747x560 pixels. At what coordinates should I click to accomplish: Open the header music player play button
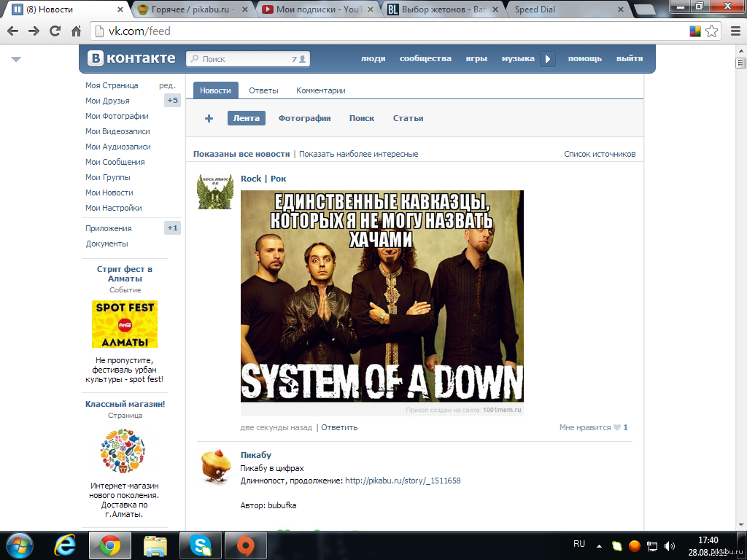click(x=548, y=58)
